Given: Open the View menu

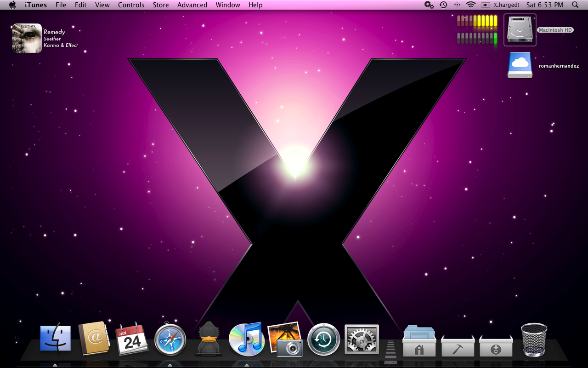Looking at the screenshot, I should (102, 5).
